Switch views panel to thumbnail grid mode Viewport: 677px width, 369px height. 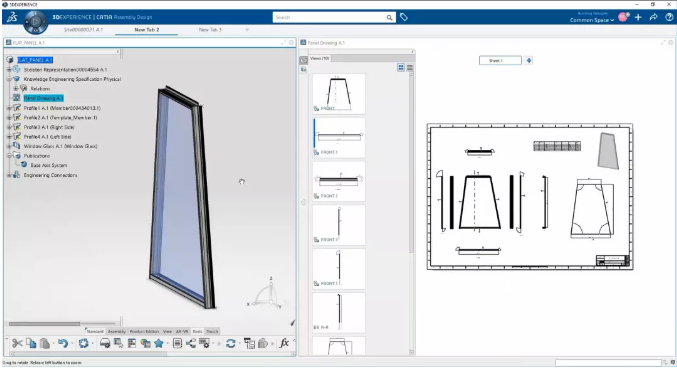coord(401,67)
